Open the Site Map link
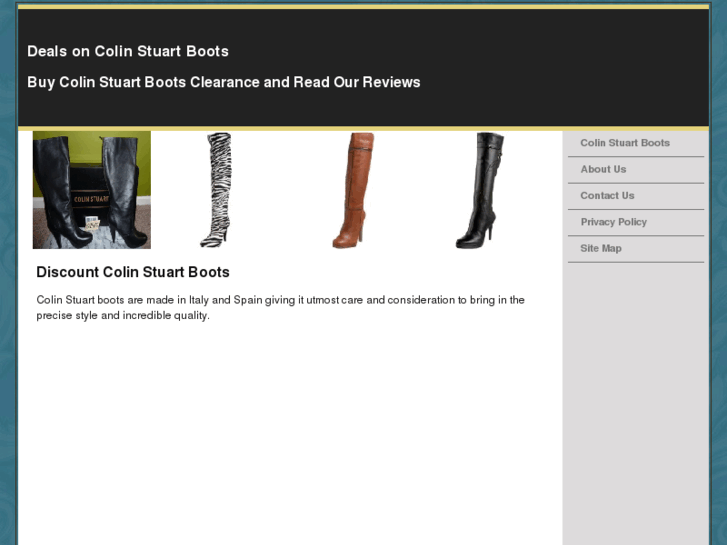This screenshot has width=727, height=545. (x=600, y=249)
